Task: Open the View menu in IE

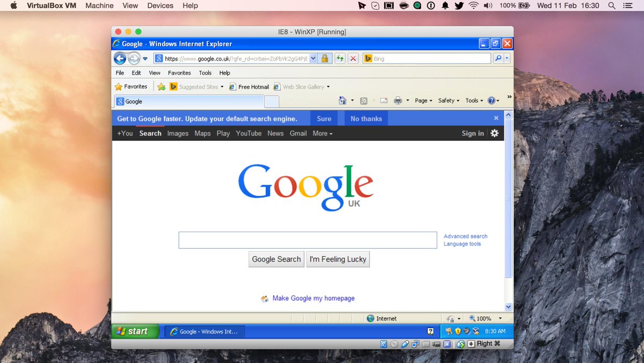Action: tap(155, 73)
